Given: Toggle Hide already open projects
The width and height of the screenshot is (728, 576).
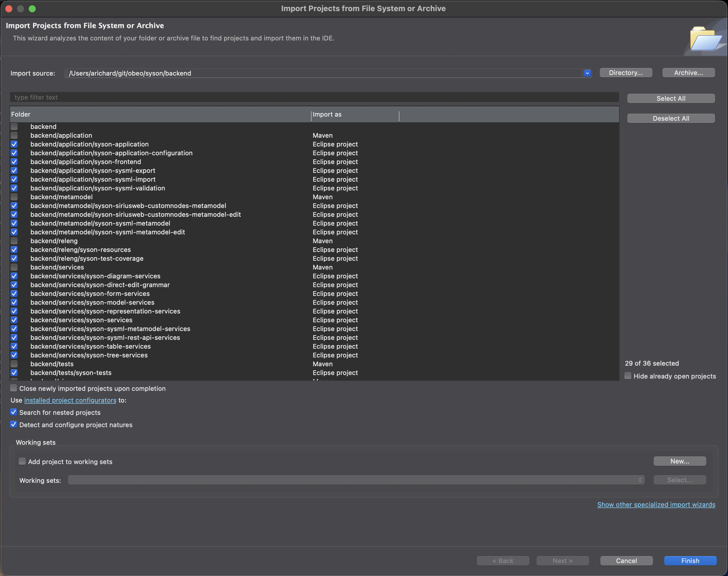Looking at the screenshot, I should point(628,376).
